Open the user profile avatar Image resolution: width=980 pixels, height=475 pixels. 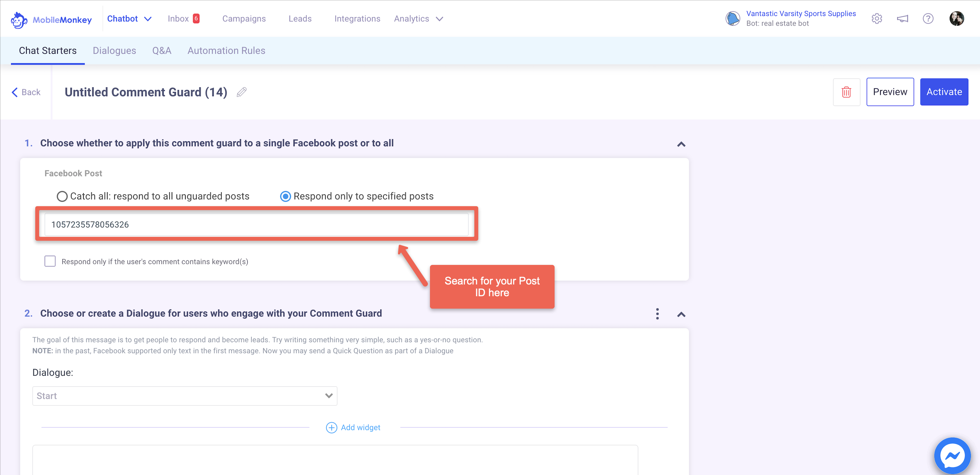coord(957,18)
